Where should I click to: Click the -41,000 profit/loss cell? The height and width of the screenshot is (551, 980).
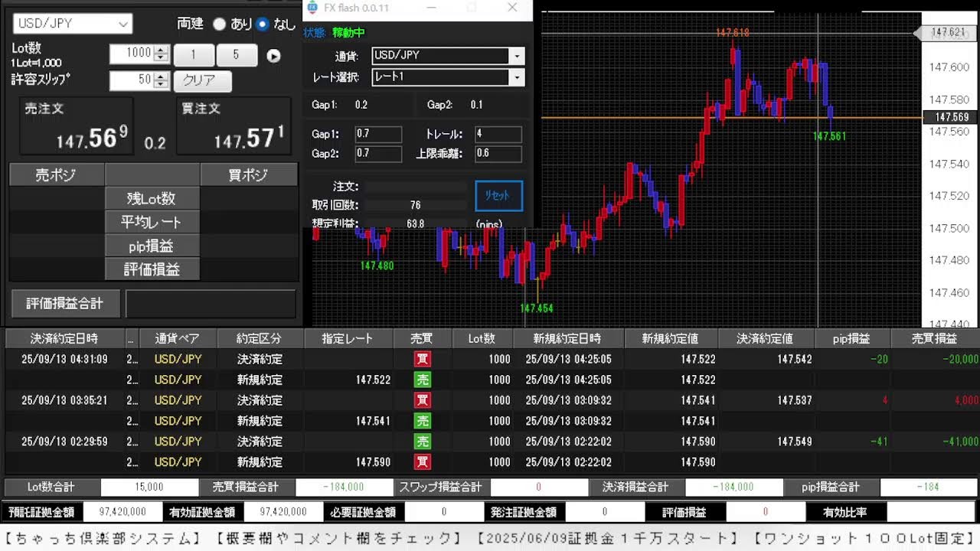point(936,442)
